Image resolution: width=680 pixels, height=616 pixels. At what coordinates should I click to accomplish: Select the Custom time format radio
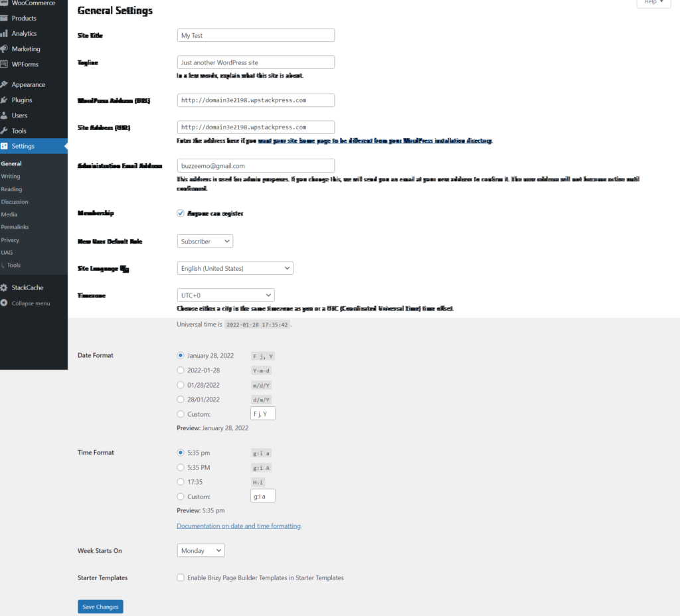pyautogui.click(x=181, y=497)
